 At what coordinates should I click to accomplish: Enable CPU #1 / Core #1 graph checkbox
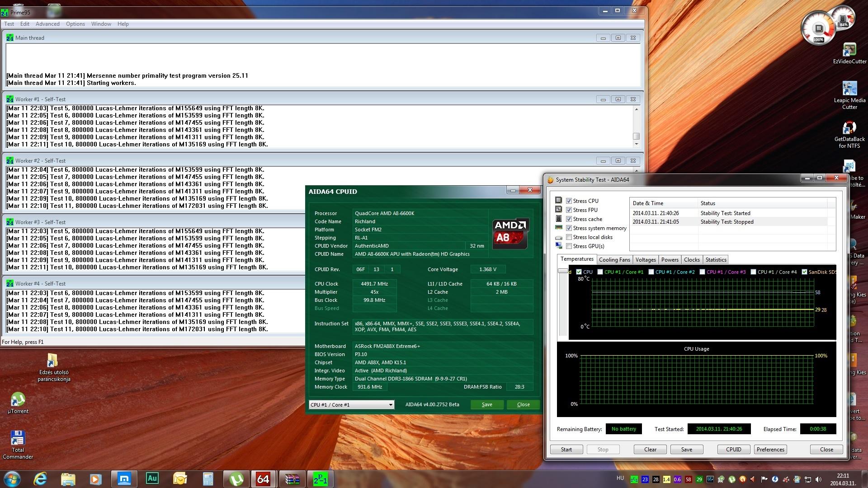(600, 272)
